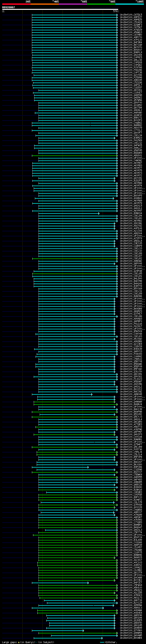Click the UniRef100_A5JVQ0 label
The image size is (146, 644).
[131, 339]
